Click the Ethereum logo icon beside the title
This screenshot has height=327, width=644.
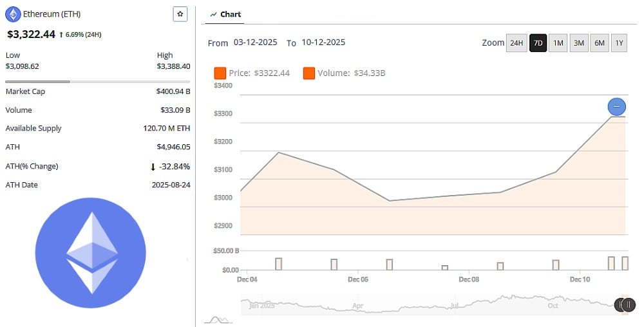click(13, 14)
